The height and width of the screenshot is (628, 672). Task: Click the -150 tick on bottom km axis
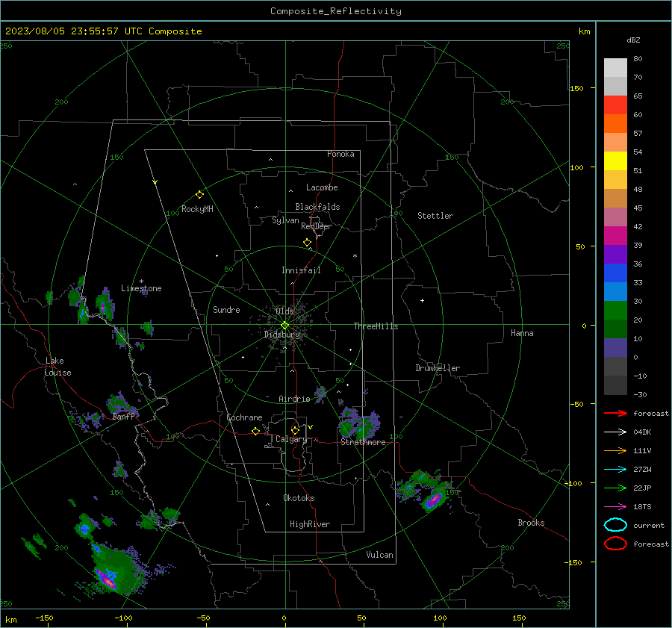click(x=44, y=618)
